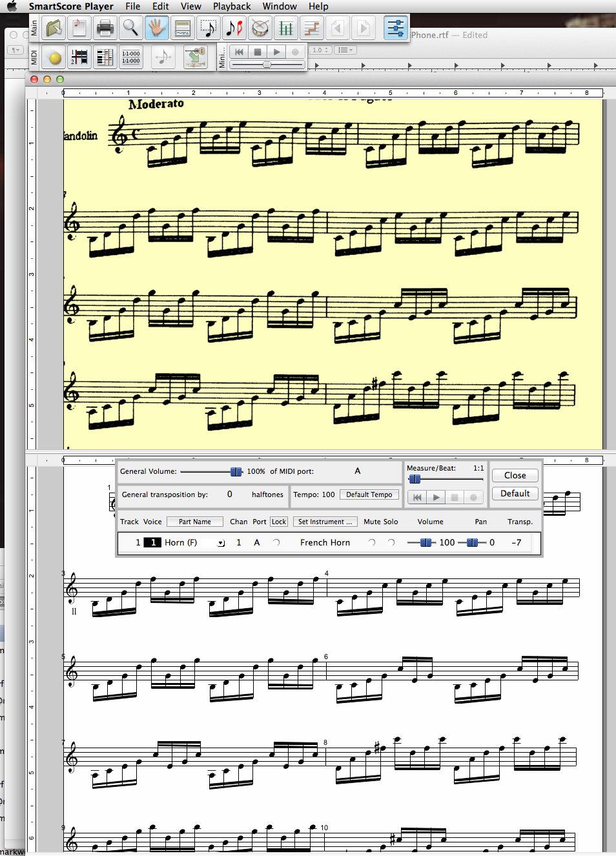This screenshot has height=856, width=616.
Task: Toggle Mute radio for French Horn track
Action: click(372, 543)
